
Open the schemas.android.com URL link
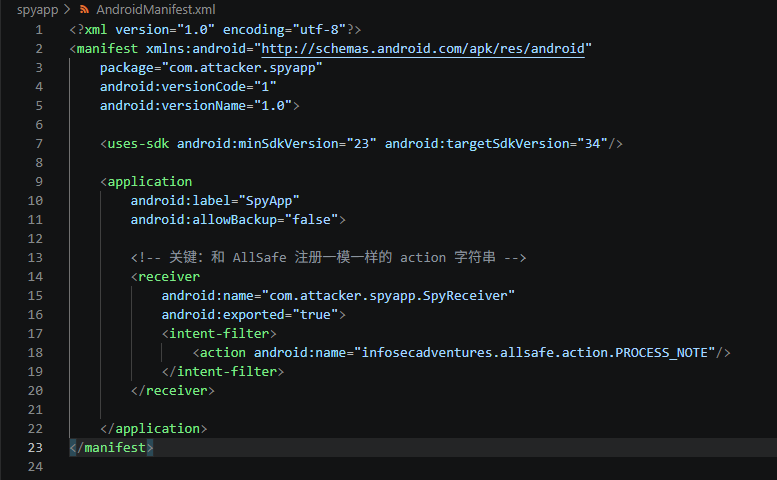(423, 49)
